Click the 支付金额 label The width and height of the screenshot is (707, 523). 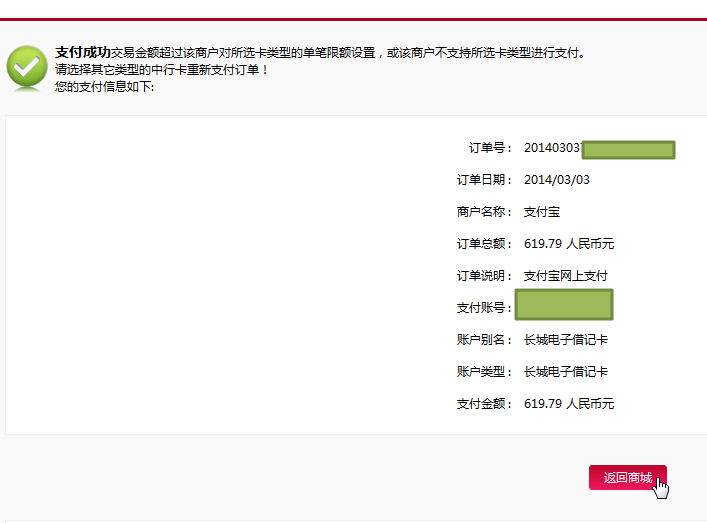(484, 404)
